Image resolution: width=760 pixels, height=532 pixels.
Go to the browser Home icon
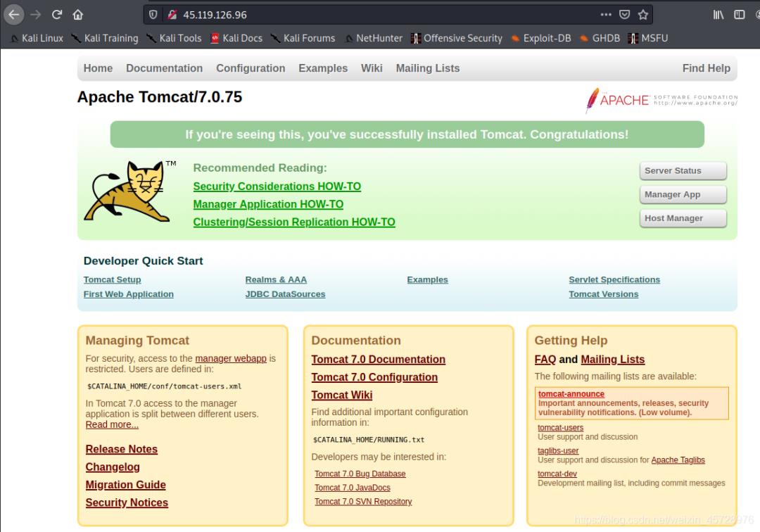[x=78, y=15]
